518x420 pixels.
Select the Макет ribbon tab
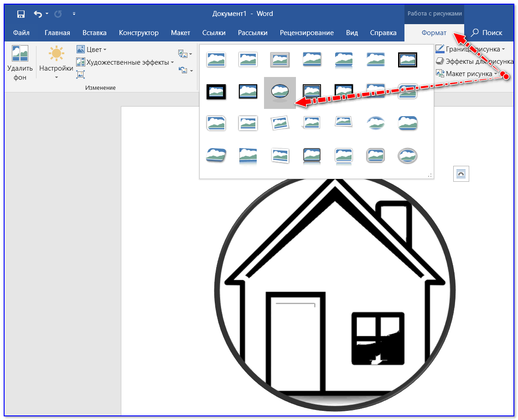tap(181, 33)
